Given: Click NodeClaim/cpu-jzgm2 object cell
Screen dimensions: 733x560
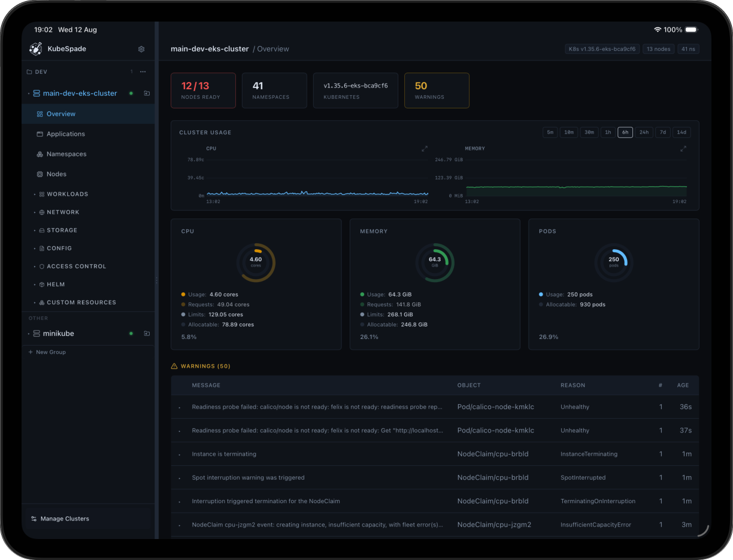Looking at the screenshot, I should pyautogui.click(x=494, y=525).
